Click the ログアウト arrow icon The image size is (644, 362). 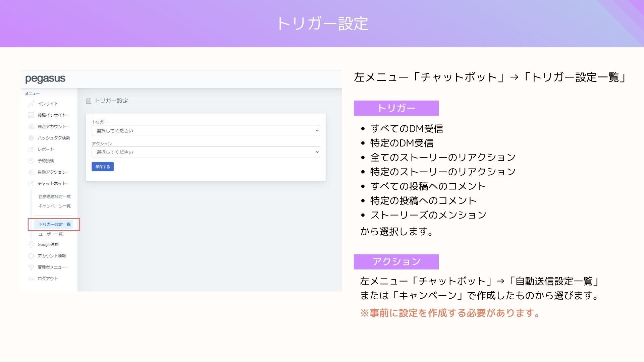pyautogui.click(x=31, y=279)
